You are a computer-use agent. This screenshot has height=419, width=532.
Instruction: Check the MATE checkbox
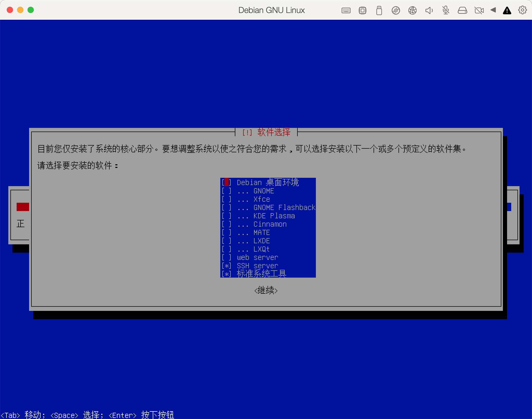click(227, 232)
